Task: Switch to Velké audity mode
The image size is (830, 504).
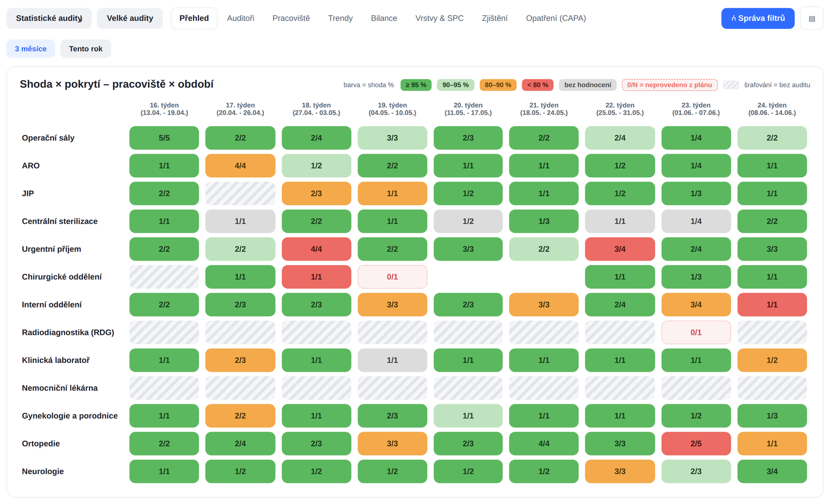Action: pos(130,18)
